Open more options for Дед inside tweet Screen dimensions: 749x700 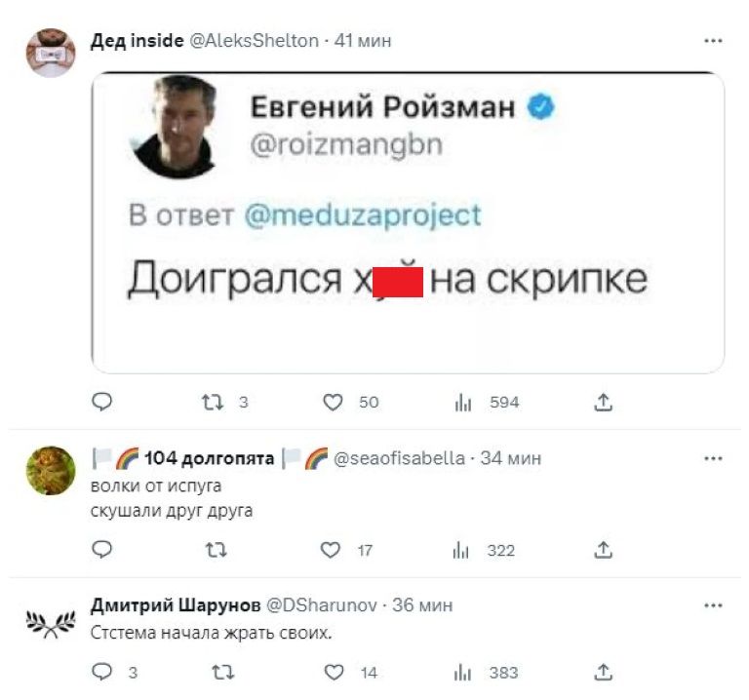[x=713, y=41]
